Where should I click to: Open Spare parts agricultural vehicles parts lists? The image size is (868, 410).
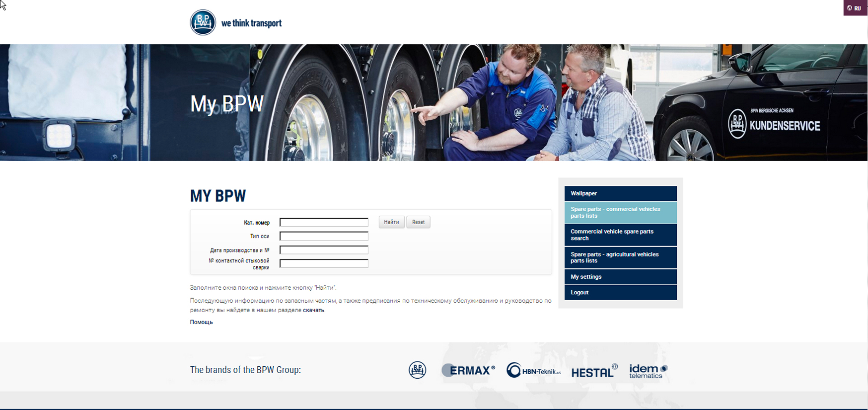point(620,257)
